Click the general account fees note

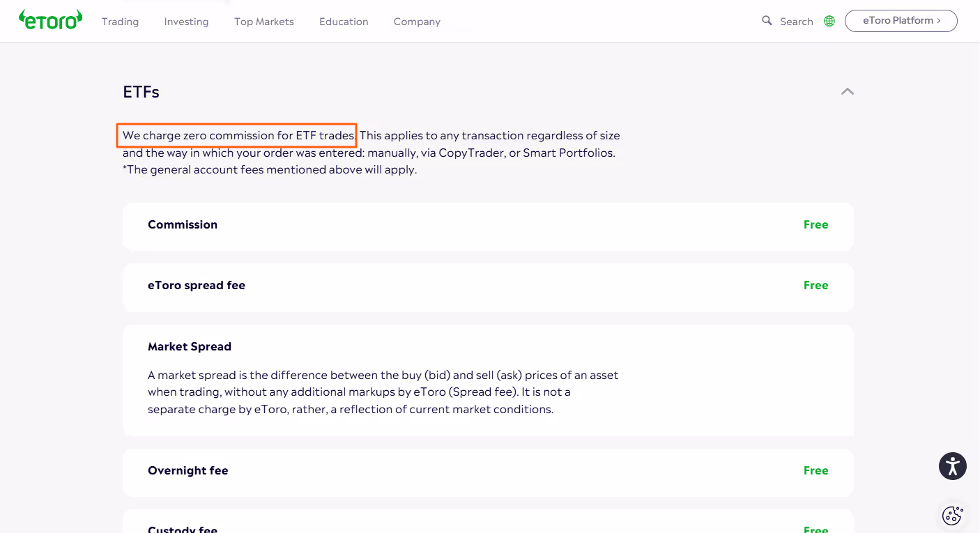point(270,169)
